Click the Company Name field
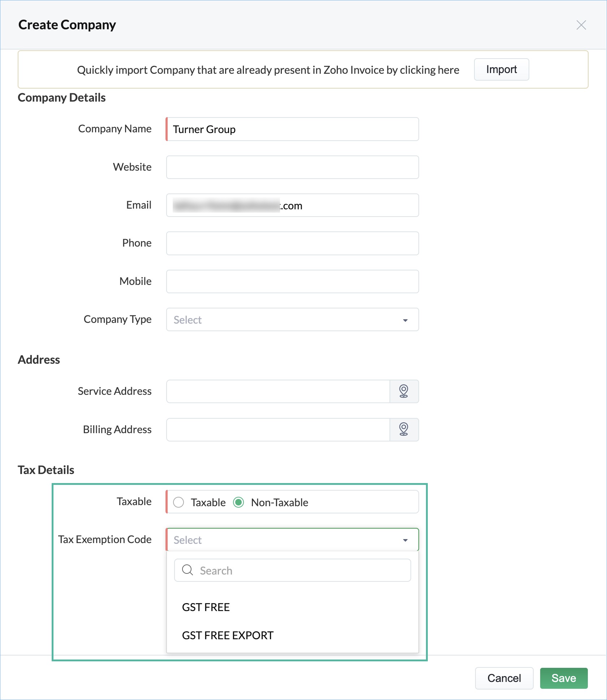The width and height of the screenshot is (607, 700). tap(293, 129)
